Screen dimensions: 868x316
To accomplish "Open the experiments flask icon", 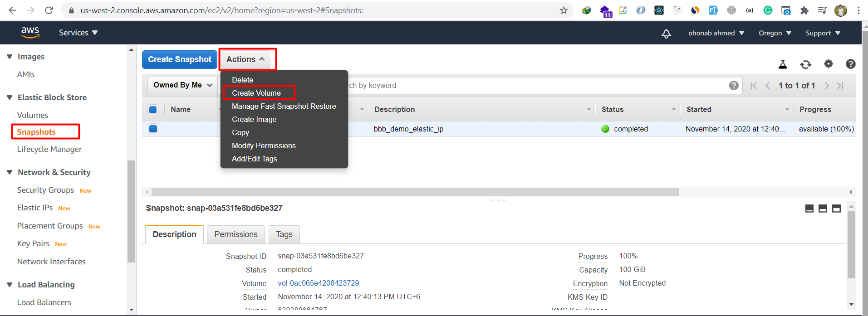I will point(783,64).
